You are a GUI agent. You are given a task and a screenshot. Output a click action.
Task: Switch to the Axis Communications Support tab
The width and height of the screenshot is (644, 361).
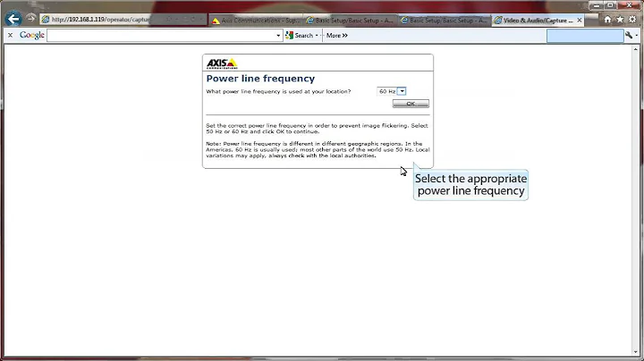click(256, 20)
